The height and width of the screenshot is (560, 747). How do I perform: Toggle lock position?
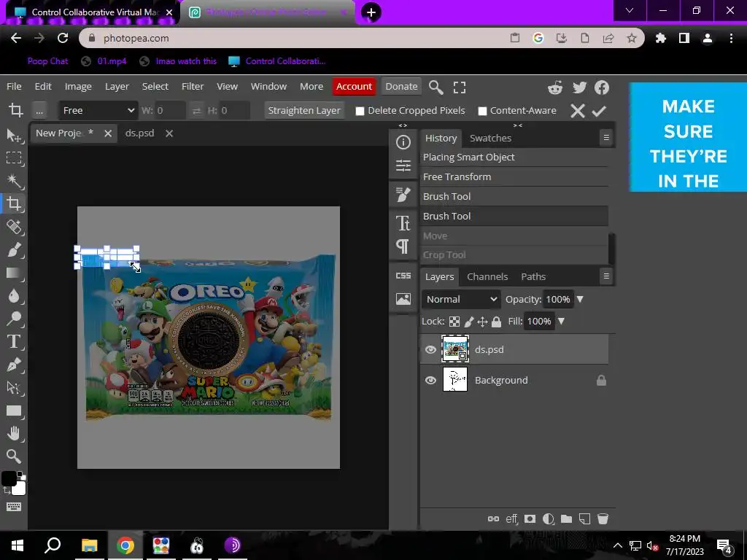click(483, 322)
